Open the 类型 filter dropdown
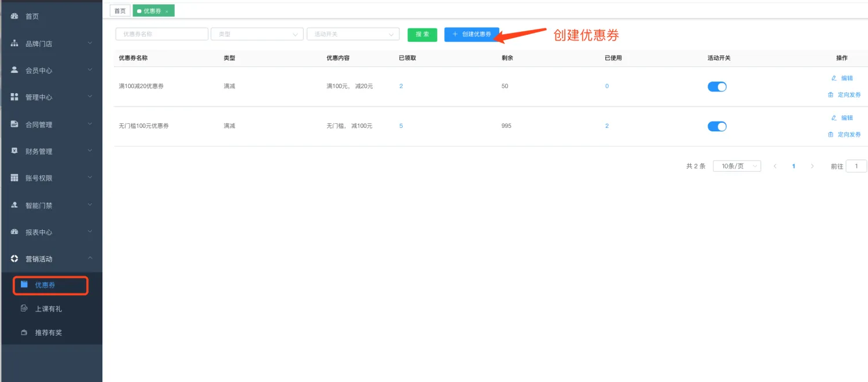 (257, 34)
